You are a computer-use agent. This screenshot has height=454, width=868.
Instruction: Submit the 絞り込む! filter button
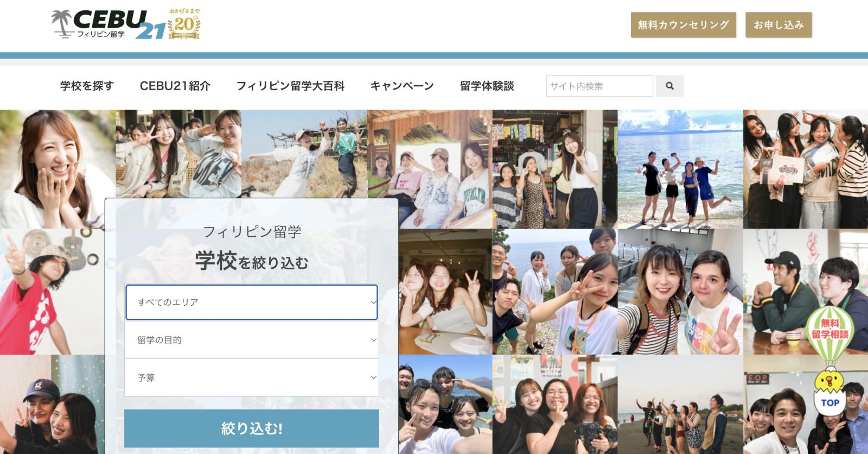(x=252, y=428)
